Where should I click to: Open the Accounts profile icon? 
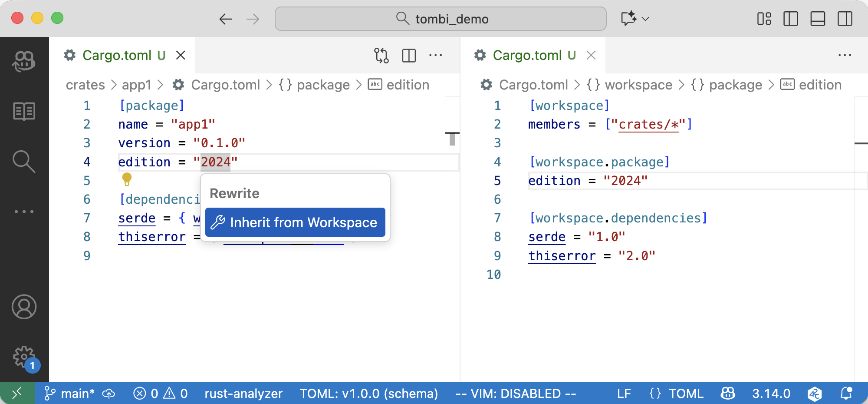[x=24, y=307]
